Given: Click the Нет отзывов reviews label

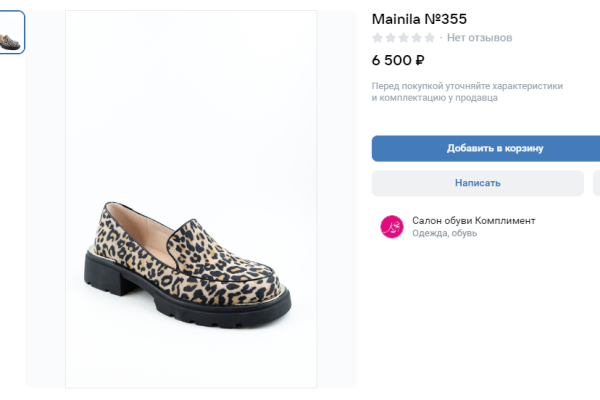Looking at the screenshot, I should click(479, 38).
